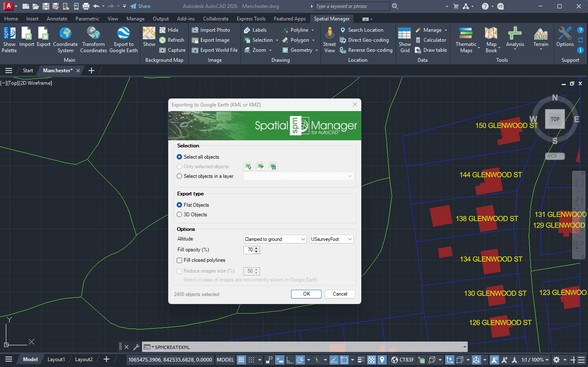Click Hide background map
The width and height of the screenshot is (588, 367).
pyautogui.click(x=169, y=30)
